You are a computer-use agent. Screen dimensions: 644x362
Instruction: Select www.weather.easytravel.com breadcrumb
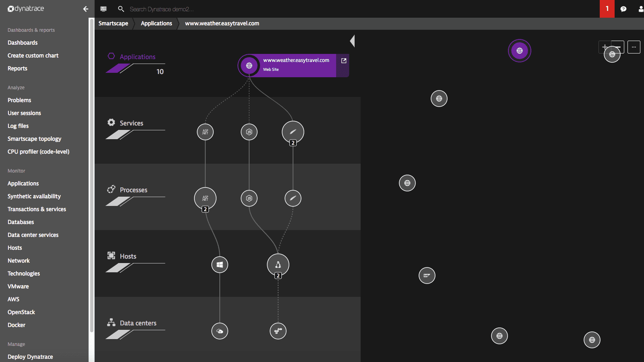coord(222,23)
